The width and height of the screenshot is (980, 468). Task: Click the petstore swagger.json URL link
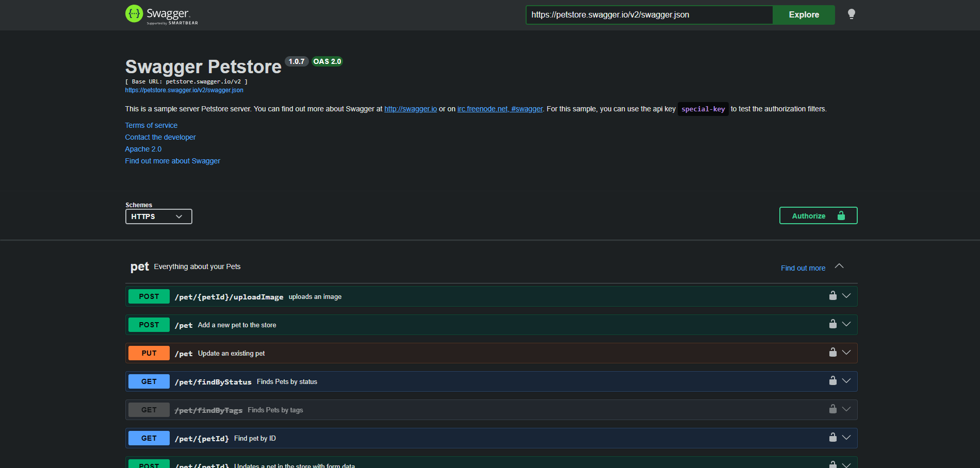tap(184, 90)
